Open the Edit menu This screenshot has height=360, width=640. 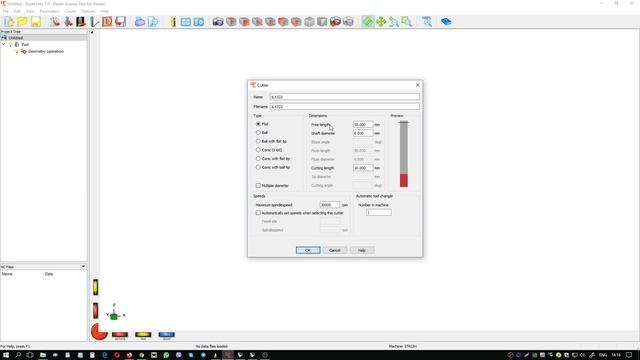click(17, 11)
